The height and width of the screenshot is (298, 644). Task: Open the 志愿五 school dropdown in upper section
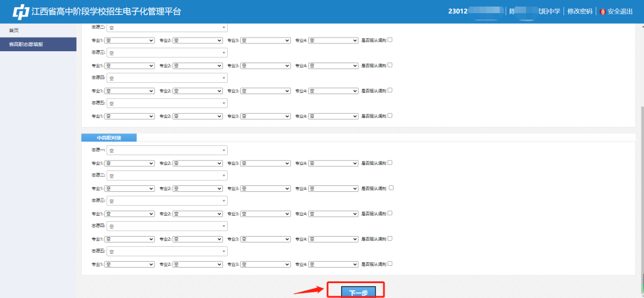(167, 103)
